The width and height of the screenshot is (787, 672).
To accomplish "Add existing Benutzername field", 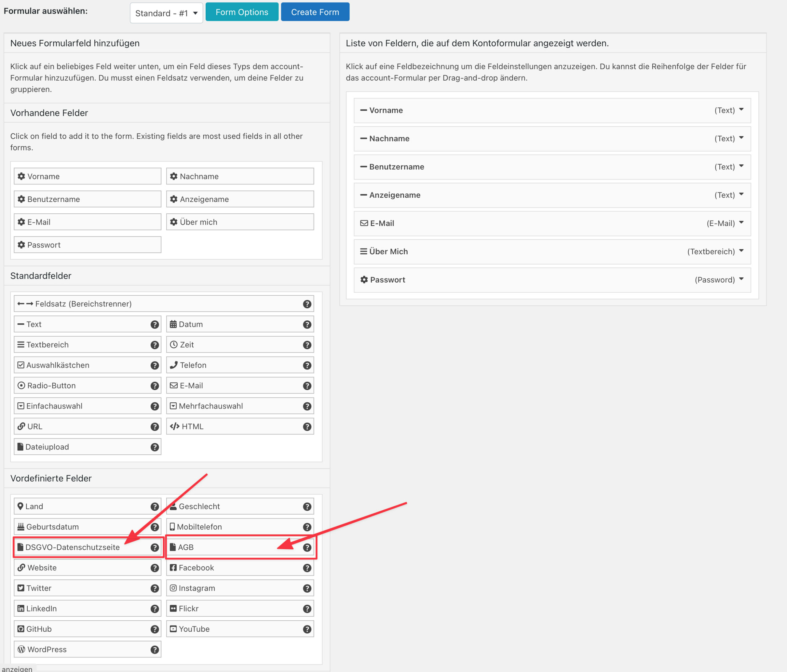I will (88, 199).
